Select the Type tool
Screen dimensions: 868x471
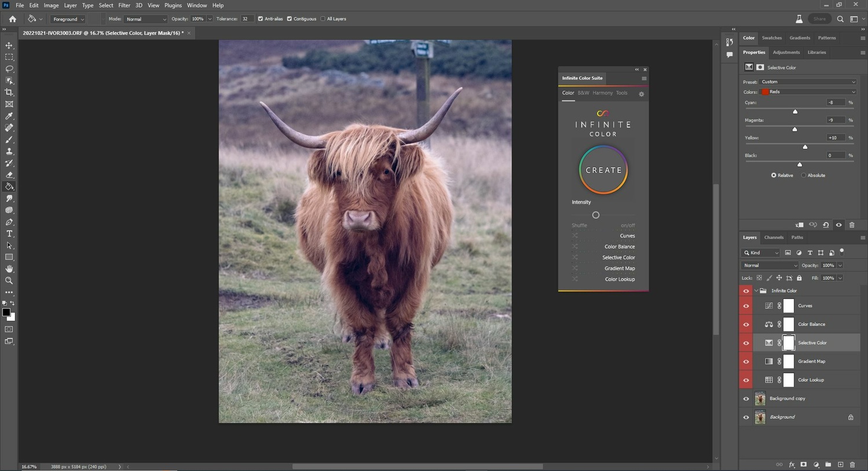9,234
